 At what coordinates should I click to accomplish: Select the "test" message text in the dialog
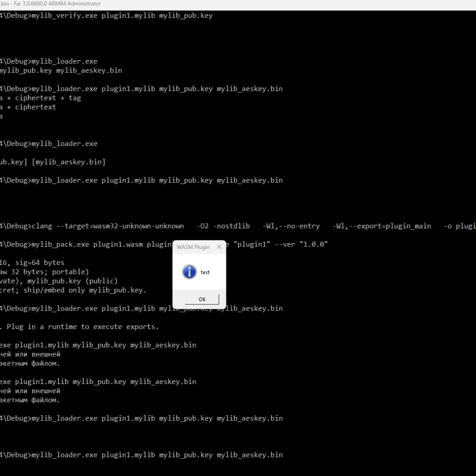(205, 272)
